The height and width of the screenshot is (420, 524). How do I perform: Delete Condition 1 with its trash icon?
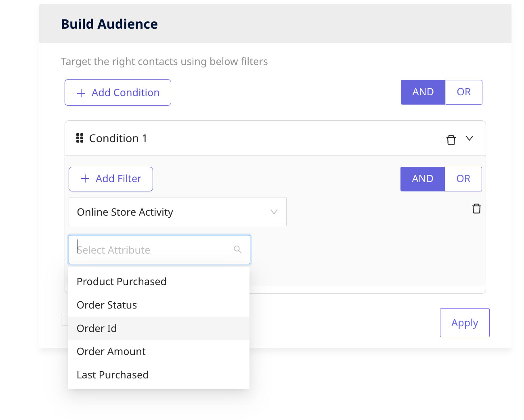[451, 140]
